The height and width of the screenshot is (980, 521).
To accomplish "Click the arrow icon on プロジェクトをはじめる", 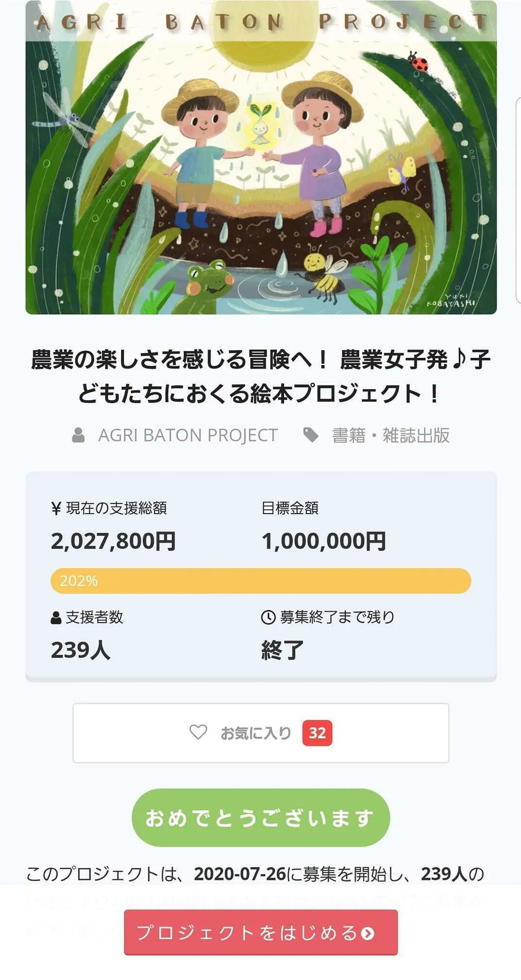I will tap(368, 933).
